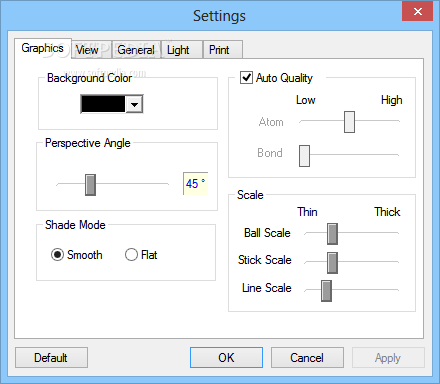Dismiss the dialog with Cancel
The height and width of the screenshot is (384, 440).
(x=307, y=358)
